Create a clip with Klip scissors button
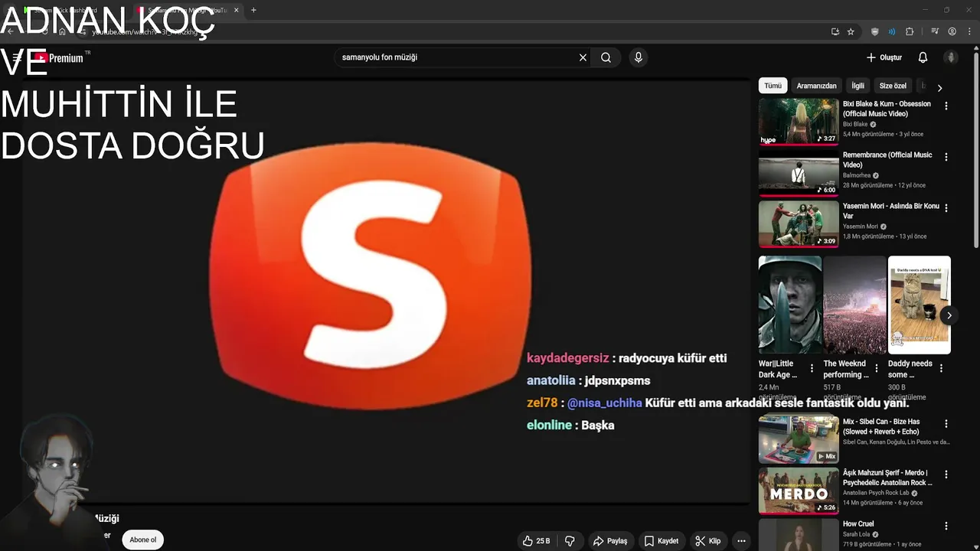Viewport: 980px width, 551px height. click(708, 540)
